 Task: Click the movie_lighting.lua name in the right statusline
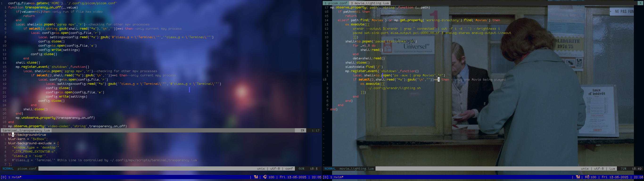click(356, 169)
